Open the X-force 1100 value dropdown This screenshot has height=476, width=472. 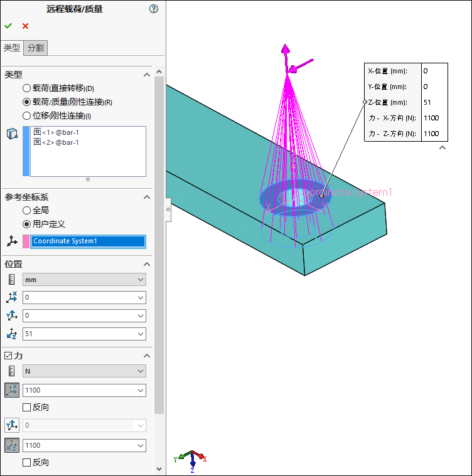(x=141, y=391)
